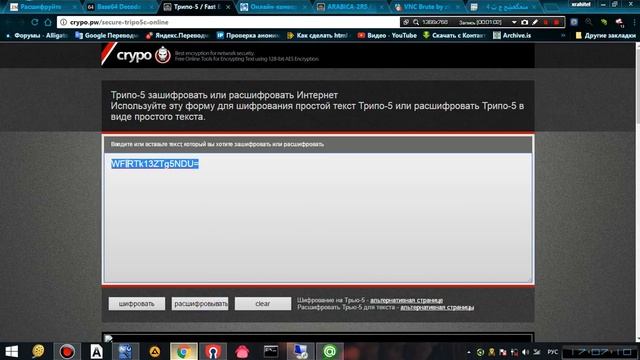Open the Проверка анонимности bookmark

tap(248, 36)
